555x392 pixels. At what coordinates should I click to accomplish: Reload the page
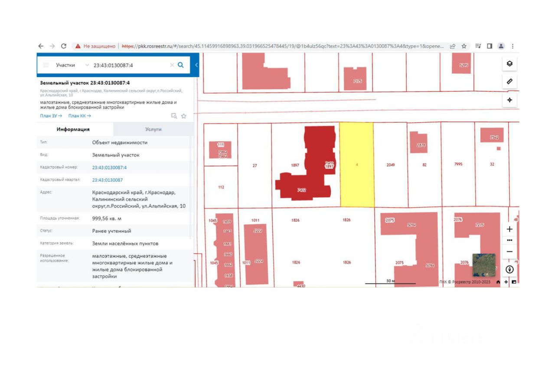click(x=64, y=46)
